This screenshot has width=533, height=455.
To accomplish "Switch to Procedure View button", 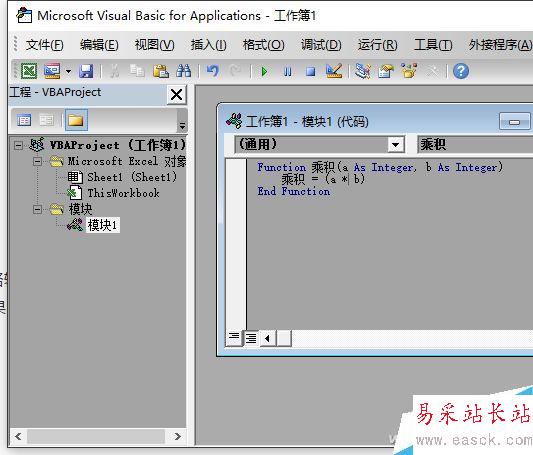I will click(x=234, y=338).
